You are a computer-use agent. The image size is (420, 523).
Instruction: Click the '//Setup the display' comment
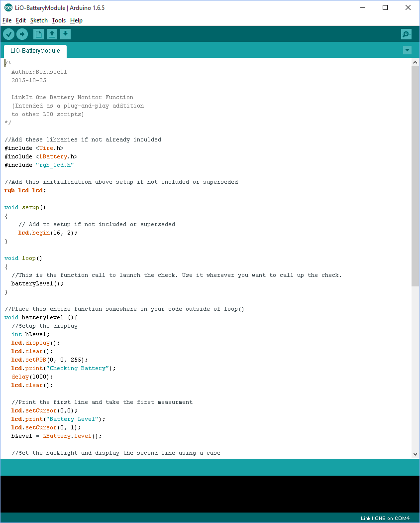[x=45, y=326]
